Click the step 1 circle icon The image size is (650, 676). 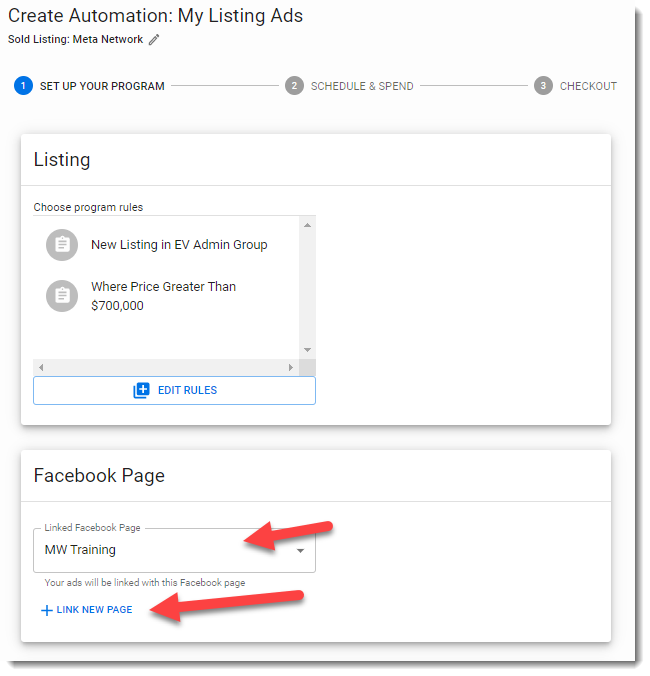pos(23,86)
